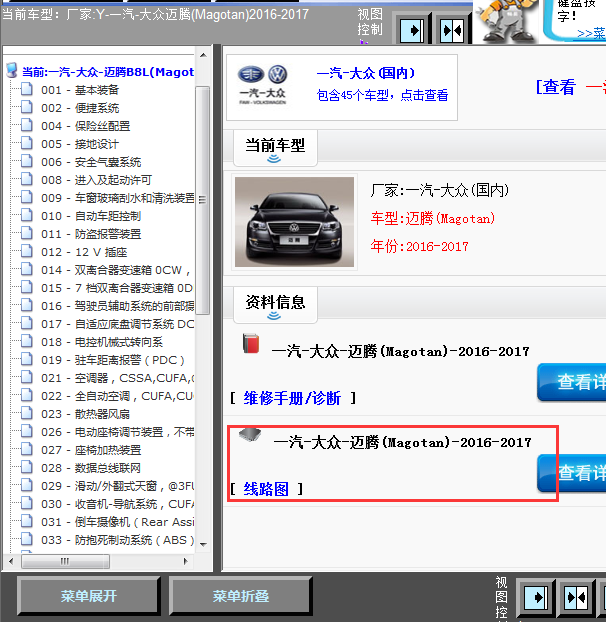Open tree item 015 - 7 档双离合器变速箱
This screenshot has height=622, width=606.
[x=117, y=288]
